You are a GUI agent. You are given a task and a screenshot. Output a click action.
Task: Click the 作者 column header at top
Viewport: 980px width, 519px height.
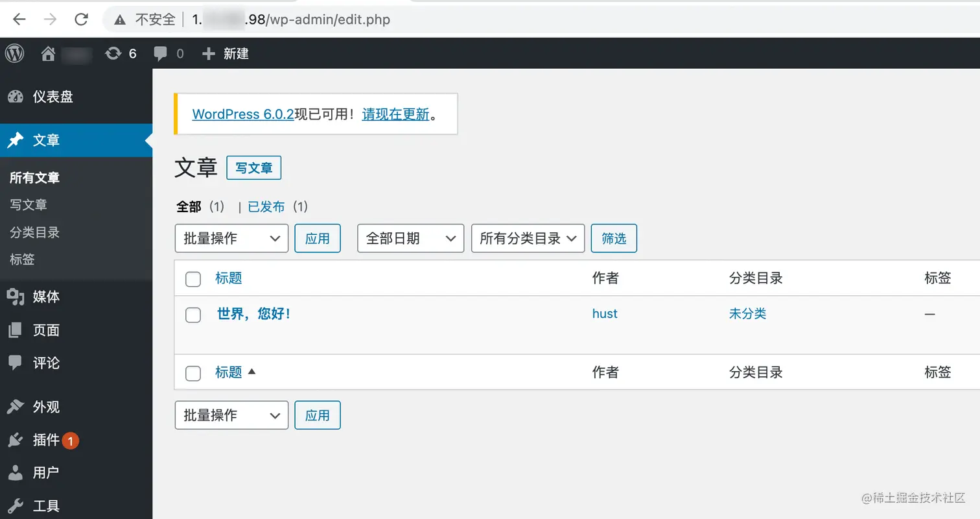[x=605, y=278]
